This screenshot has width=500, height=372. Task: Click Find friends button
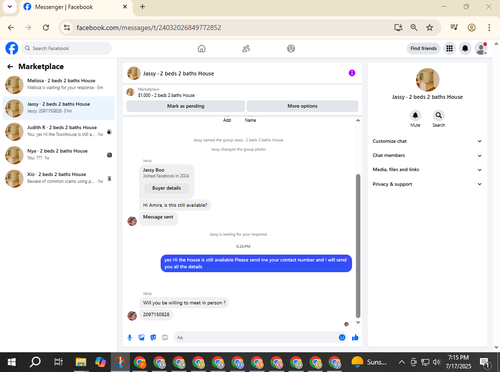[423, 48]
